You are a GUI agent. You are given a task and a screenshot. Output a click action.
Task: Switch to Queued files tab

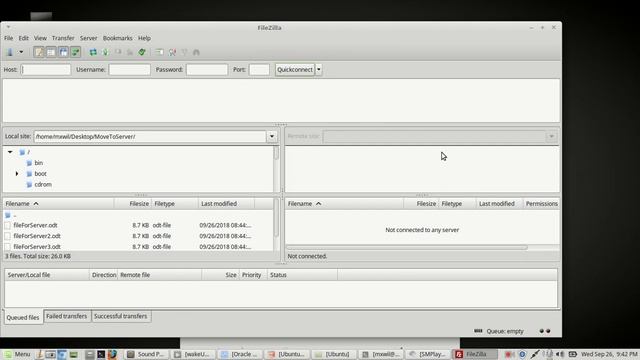coord(23,318)
